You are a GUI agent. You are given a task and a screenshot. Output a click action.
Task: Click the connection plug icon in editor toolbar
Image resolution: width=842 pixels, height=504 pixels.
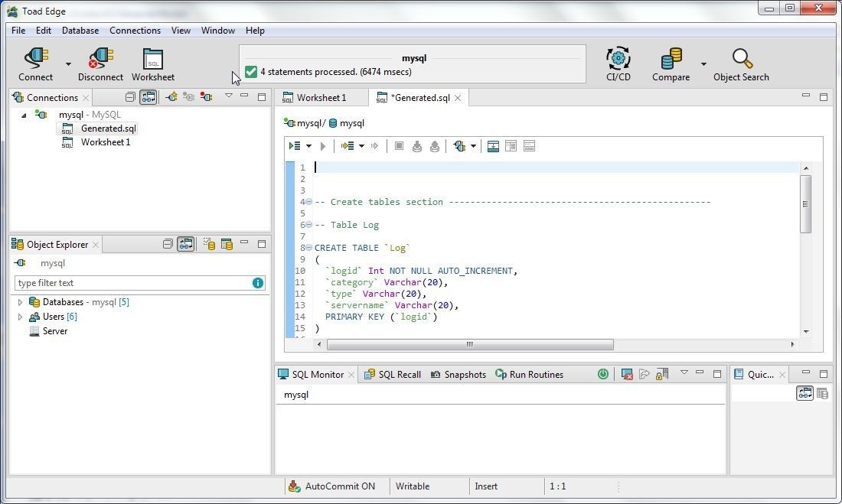pos(460,146)
